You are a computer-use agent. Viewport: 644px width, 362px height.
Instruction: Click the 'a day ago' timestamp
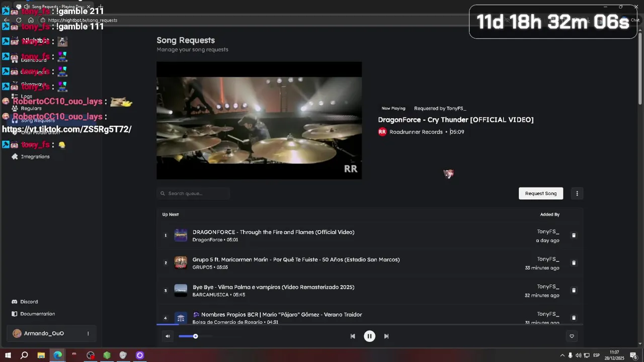click(547, 240)
